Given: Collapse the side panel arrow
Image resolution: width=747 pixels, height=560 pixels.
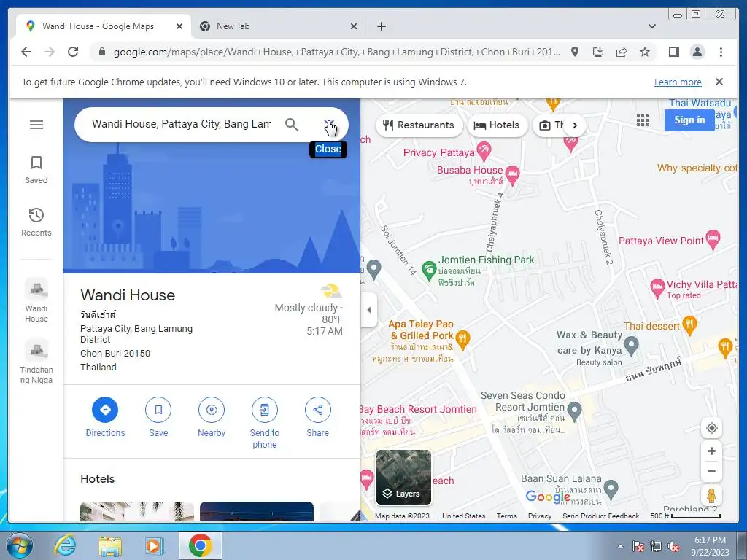Looking at the screenshot, I should (x=368, y=310).
